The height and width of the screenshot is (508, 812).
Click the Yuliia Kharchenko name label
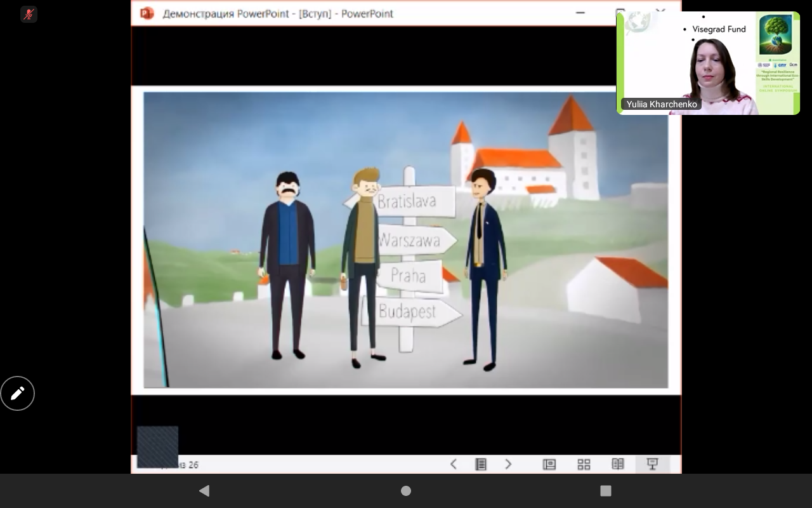click(661, 104)
